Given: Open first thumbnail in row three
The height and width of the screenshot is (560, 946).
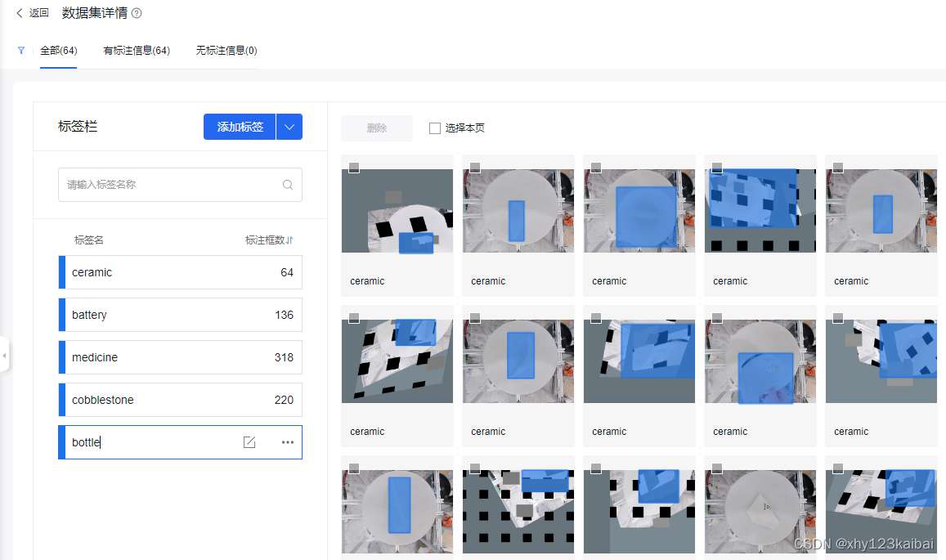Looking at the screenshot, I should (397, 511).
